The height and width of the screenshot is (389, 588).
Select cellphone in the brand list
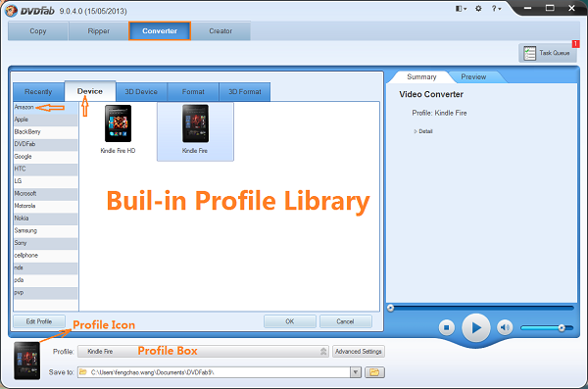click(x=46, y=256)
